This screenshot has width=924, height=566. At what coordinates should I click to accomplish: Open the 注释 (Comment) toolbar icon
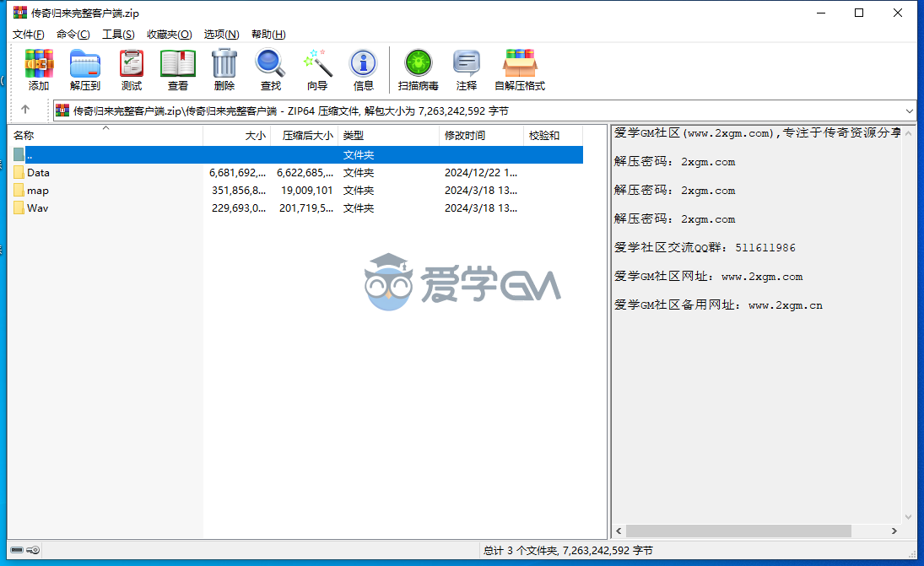tap(466, 63)
